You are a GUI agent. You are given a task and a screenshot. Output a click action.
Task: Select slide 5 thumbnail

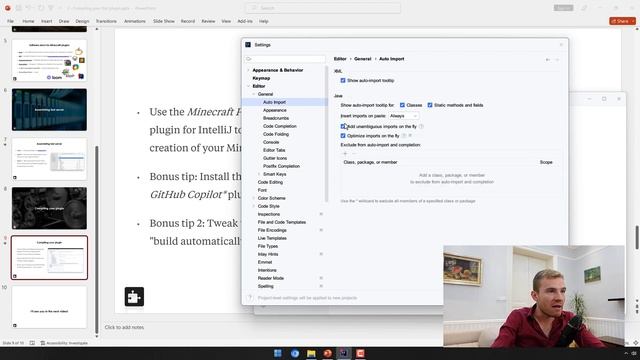[49, 60]
